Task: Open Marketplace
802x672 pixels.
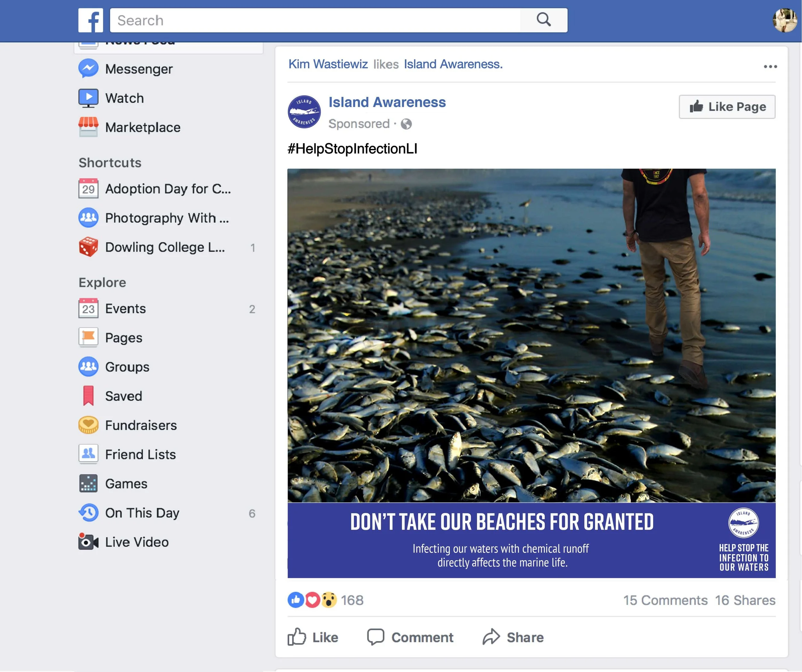Action: pos(142,127)
